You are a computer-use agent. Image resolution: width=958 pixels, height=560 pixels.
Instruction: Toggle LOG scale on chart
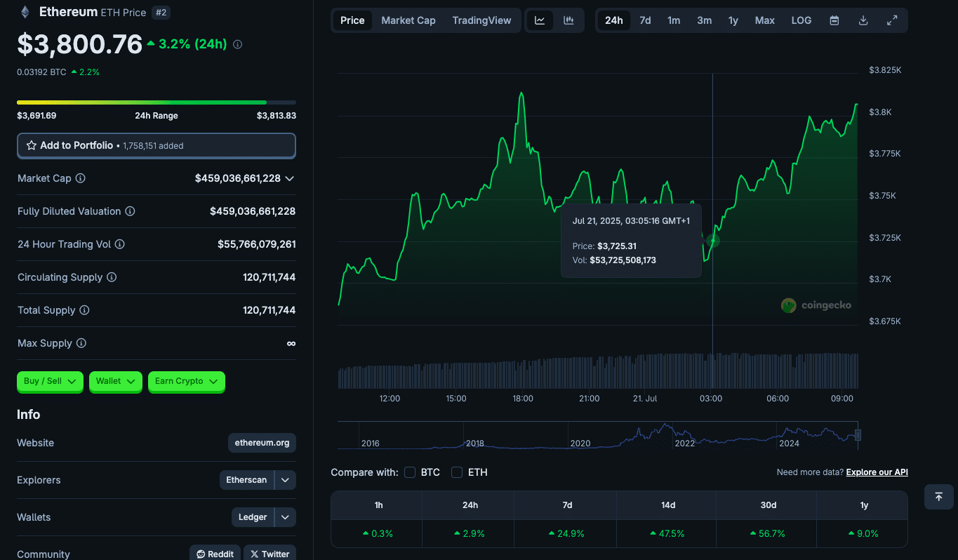pyautogui.click(x=801, y=20)
